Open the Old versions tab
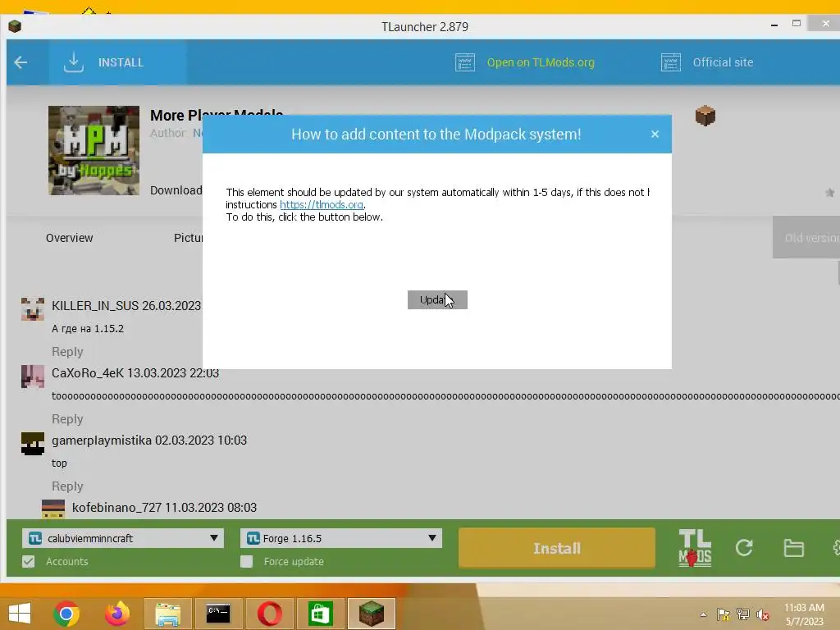Viewport: 840px width, 630px height. pyautogui.click(x=806, y=237)
